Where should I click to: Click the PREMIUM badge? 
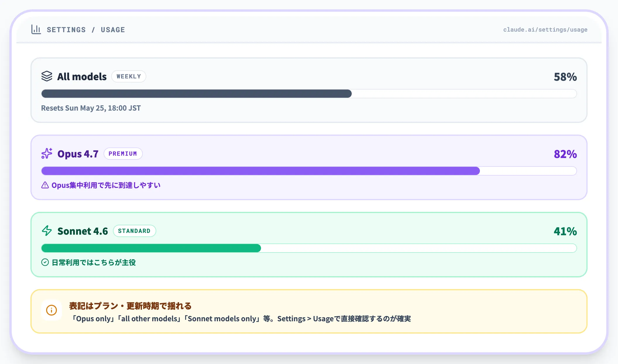click(x=123, y=154)
